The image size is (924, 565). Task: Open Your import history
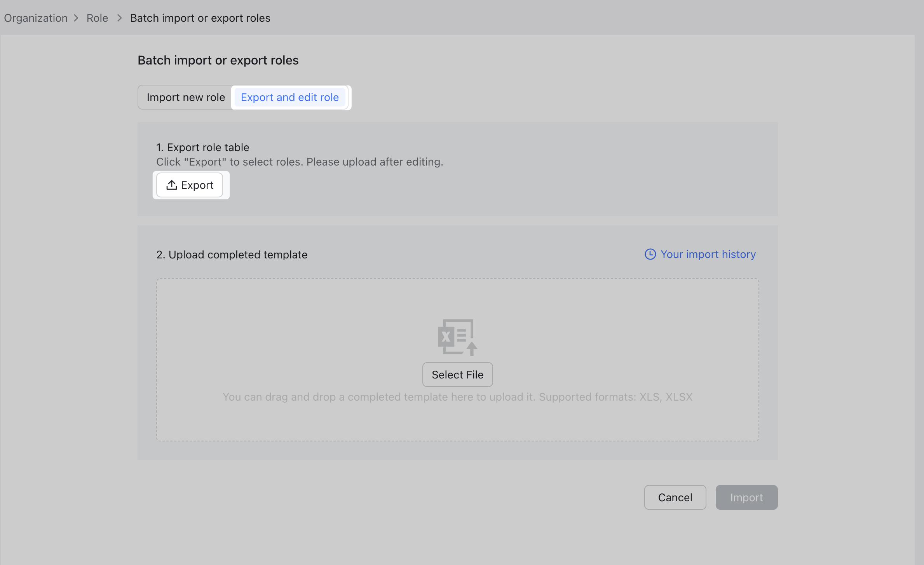pos(708,254)
